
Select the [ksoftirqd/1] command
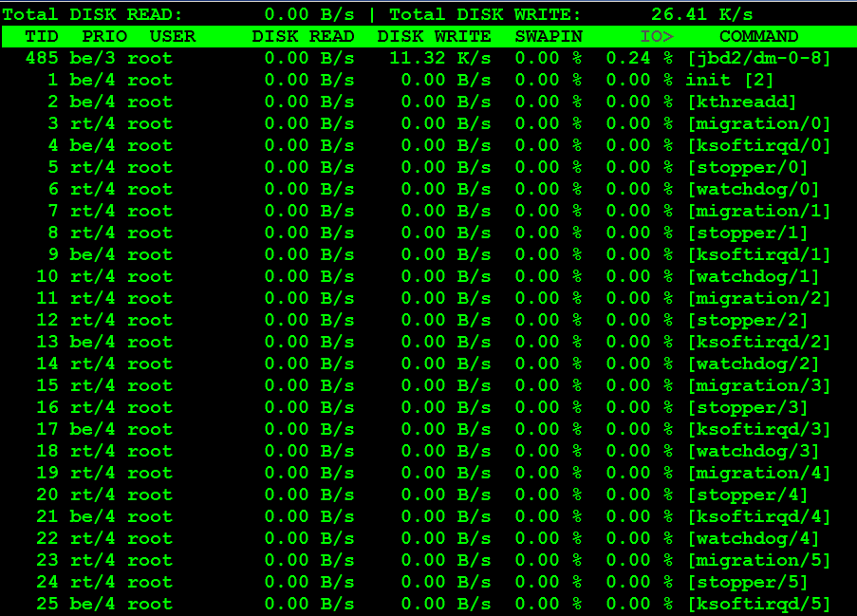759,254
